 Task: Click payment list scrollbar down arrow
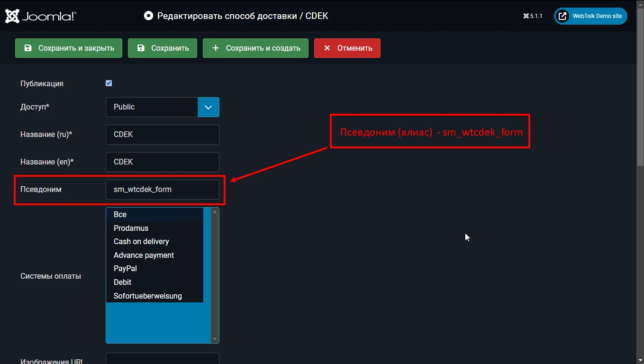[x=215, y=339]
